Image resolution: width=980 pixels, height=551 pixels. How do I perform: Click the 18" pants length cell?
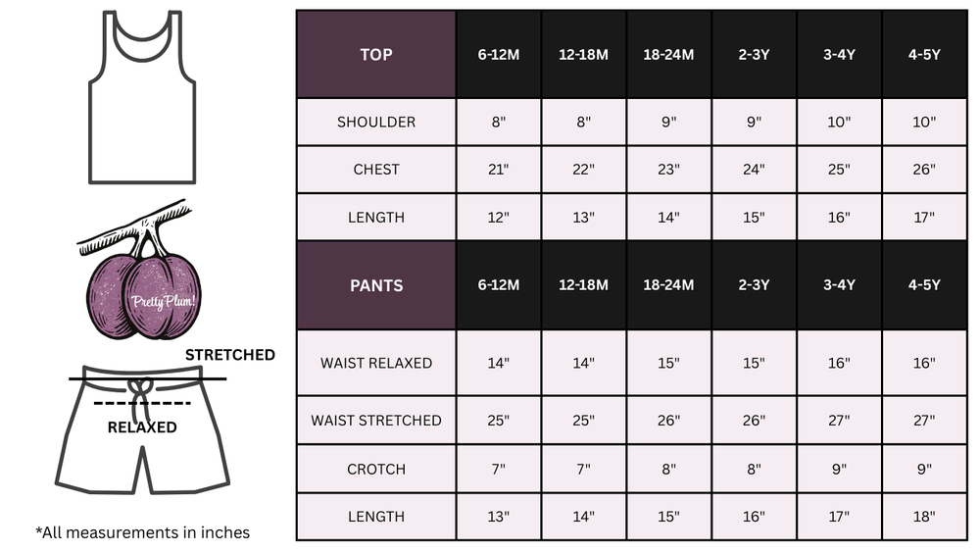pos(924,517)
